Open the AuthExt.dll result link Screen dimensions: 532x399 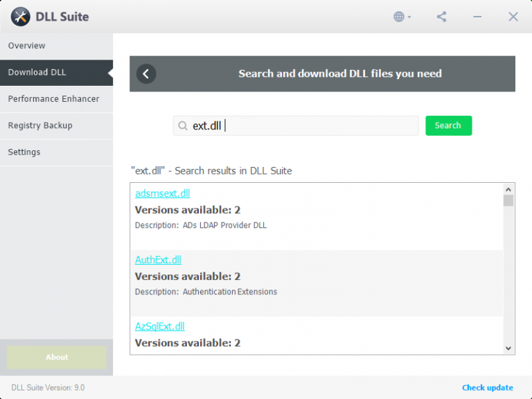(158, 260)
